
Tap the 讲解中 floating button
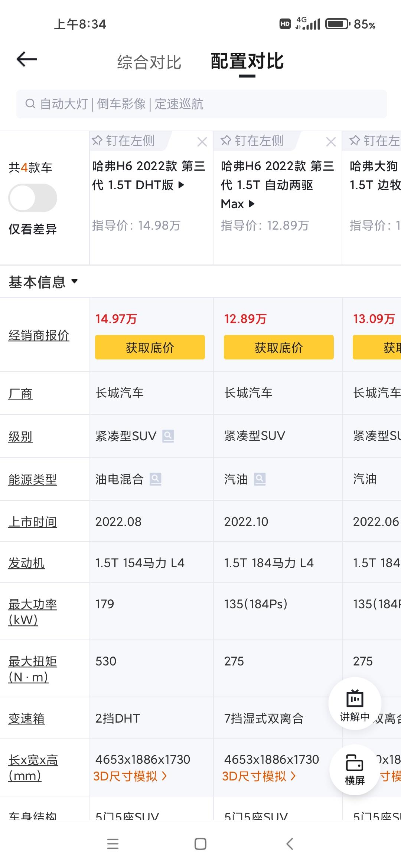point(355,703)
